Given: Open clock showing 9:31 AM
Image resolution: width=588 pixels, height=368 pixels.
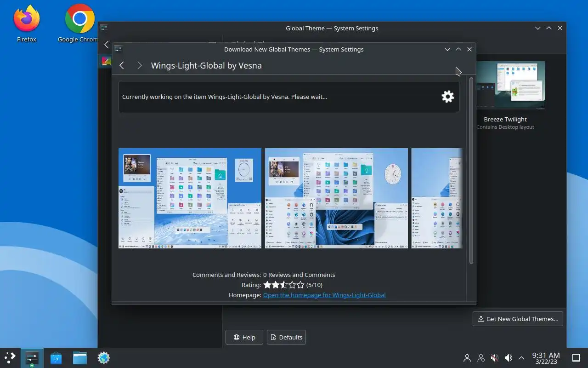Looking at the screenshot, I should click(x=546, y=358).
